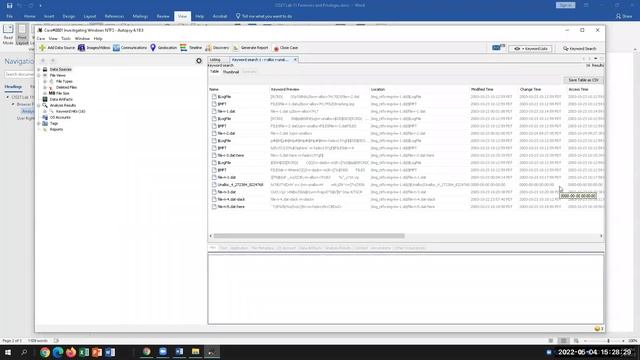This screenshot has height=360, width=640.
Task: Click the back arrow above the tree
Action: (x=43, y=61)
